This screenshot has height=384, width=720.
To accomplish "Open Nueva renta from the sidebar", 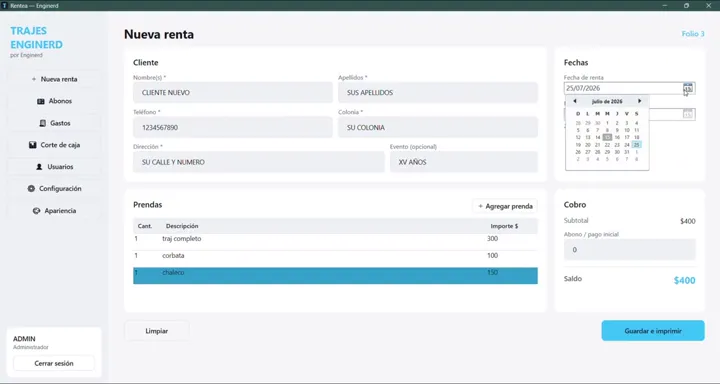I will click(54, 79).
